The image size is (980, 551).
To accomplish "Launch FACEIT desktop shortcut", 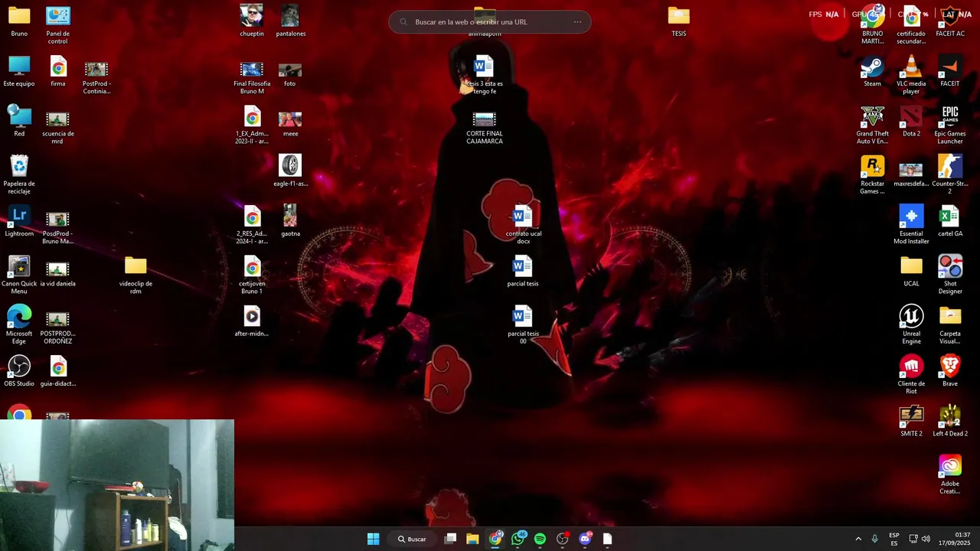I will [x=949, y=71].
